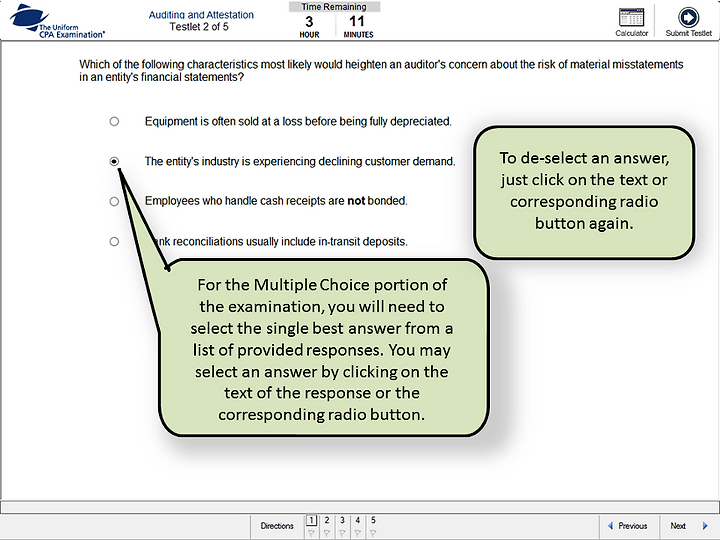Click the Submit Testlet arrow icon

(x=688, y=17)
